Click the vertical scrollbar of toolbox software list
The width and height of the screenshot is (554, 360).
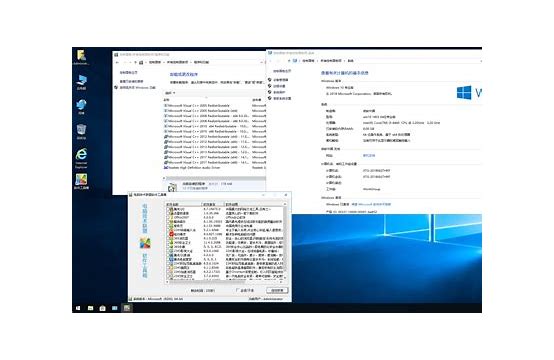pyautogui.click(x=285, y=242)
